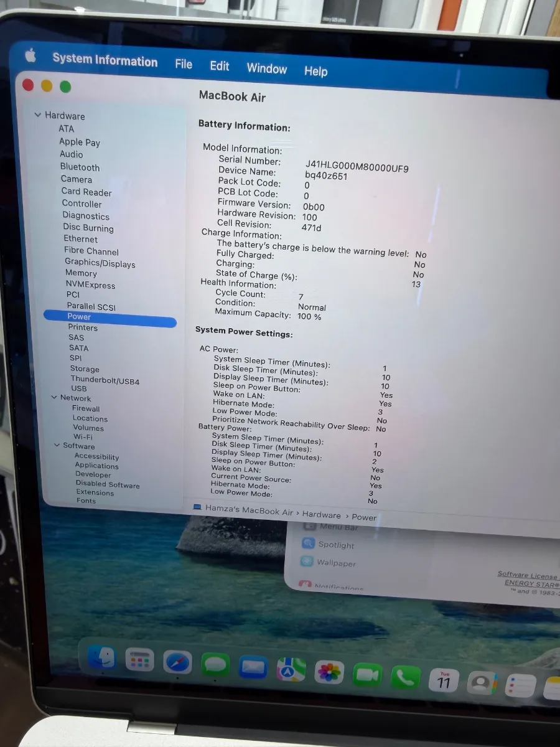Select Accessibility under Software
The image size is (560, 747).
click(x=97, y=456)
